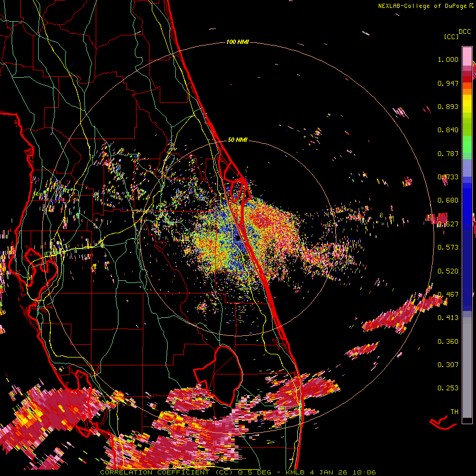The height and width of the screenshot is (476, 476).
Task: Click the 0.573 legend value
Action: tap(448, 248)
